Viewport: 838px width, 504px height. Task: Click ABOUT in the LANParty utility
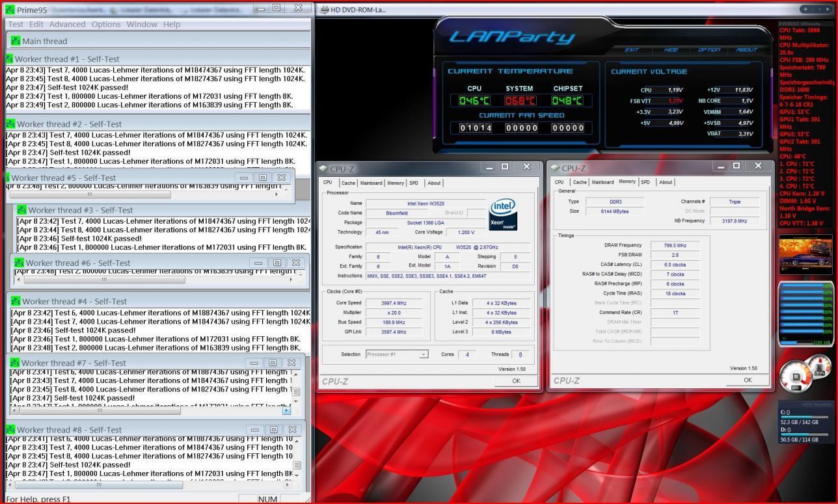coord(746,49)
